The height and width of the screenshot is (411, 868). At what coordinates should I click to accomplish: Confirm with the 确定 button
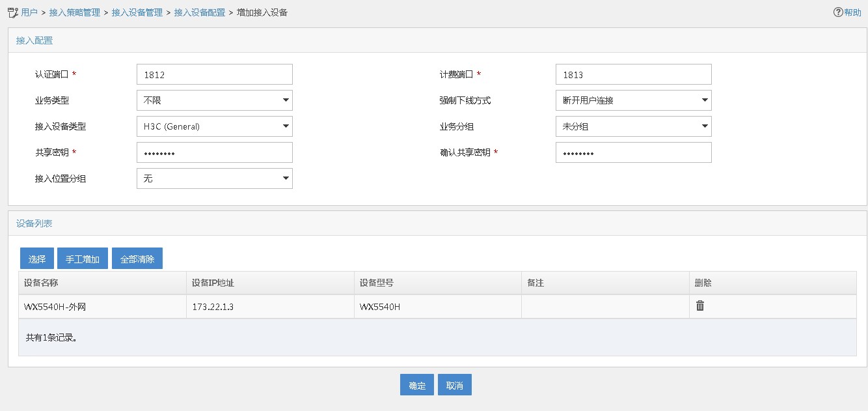tap(417, 385)
